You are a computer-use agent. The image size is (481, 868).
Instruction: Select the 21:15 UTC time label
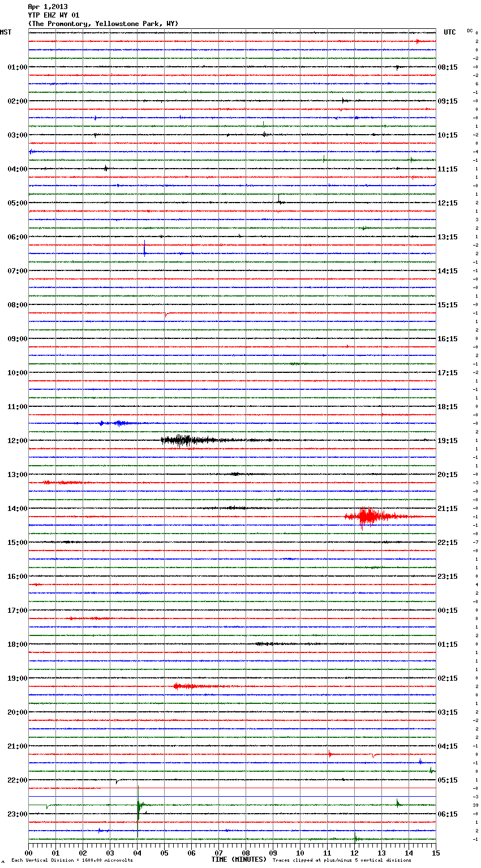coord(448,509)
